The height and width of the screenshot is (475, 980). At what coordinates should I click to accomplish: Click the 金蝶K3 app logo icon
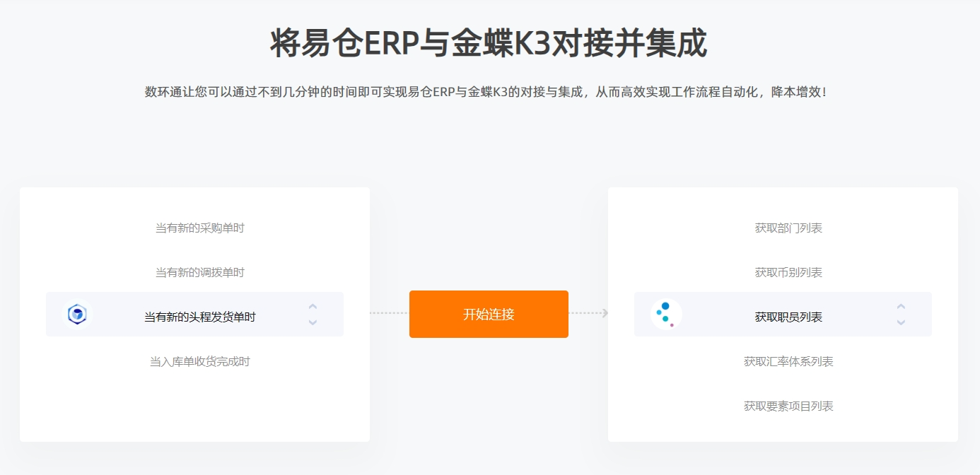tap(665, 315)
